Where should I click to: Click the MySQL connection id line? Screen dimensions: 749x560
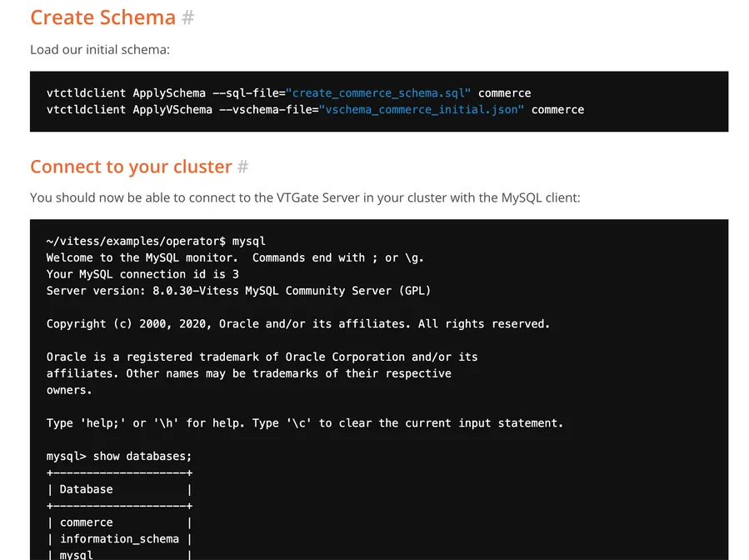pyautogui.click(x=142, y=274)
